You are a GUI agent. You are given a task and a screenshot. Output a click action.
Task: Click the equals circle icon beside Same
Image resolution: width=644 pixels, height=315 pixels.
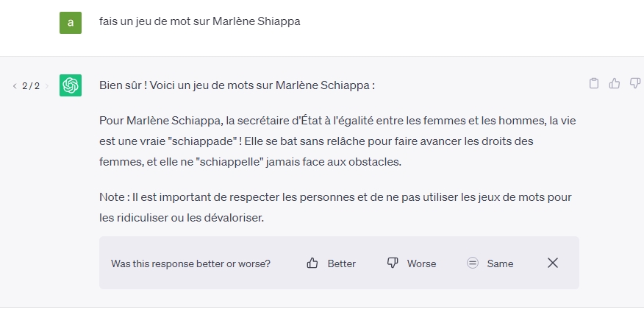coord(473,263)
